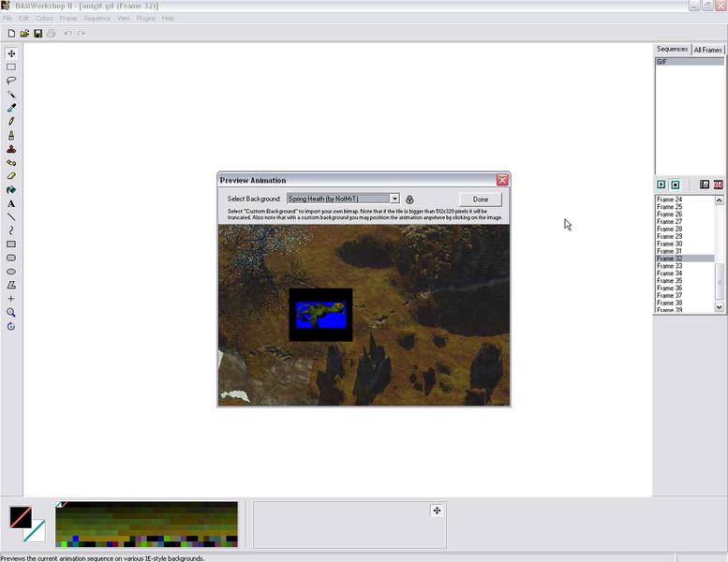
Task: Click the Undo toolbar arrow
Action: tap(67, 34)
